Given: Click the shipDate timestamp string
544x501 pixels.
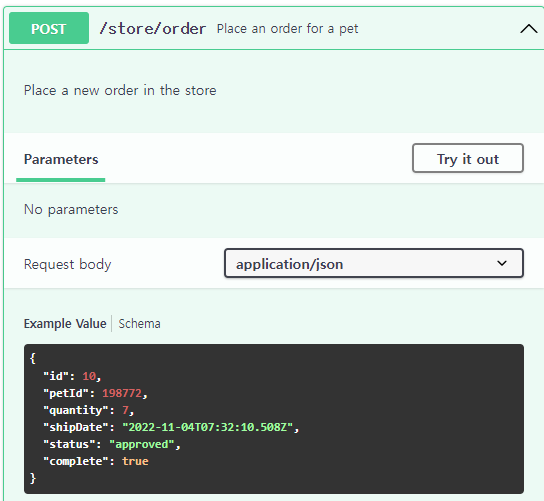Looking at the screenshot, I should (207, 427).
